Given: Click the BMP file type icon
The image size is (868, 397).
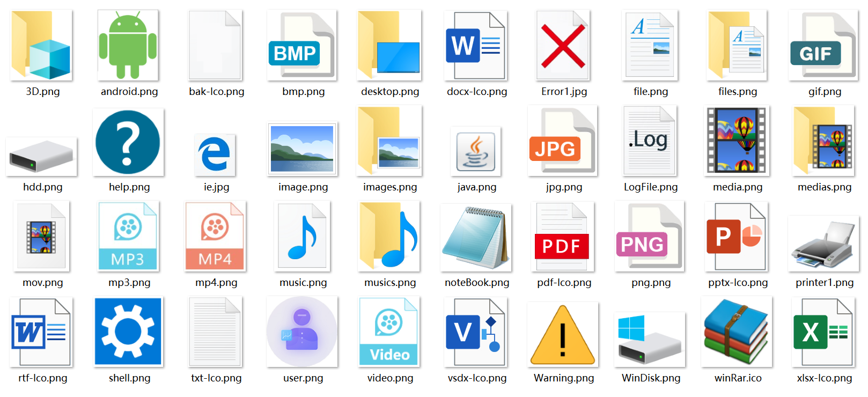Looking at the screenshot, I should point(302,45).
